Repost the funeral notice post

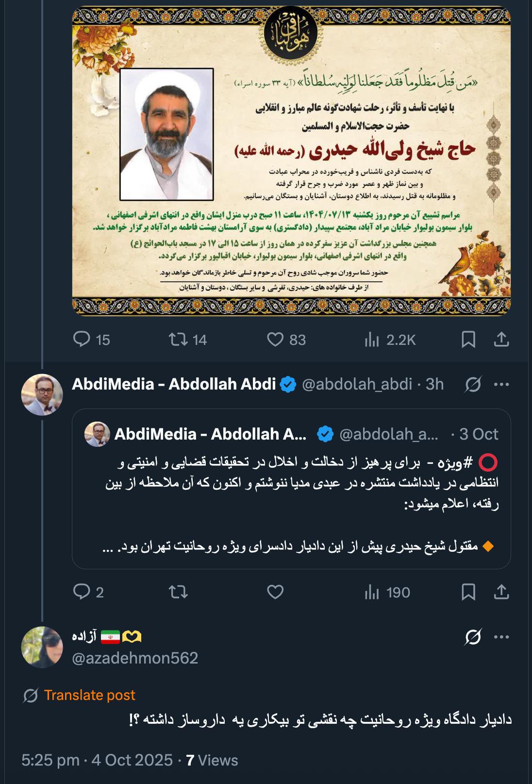[x=178, y=339]
